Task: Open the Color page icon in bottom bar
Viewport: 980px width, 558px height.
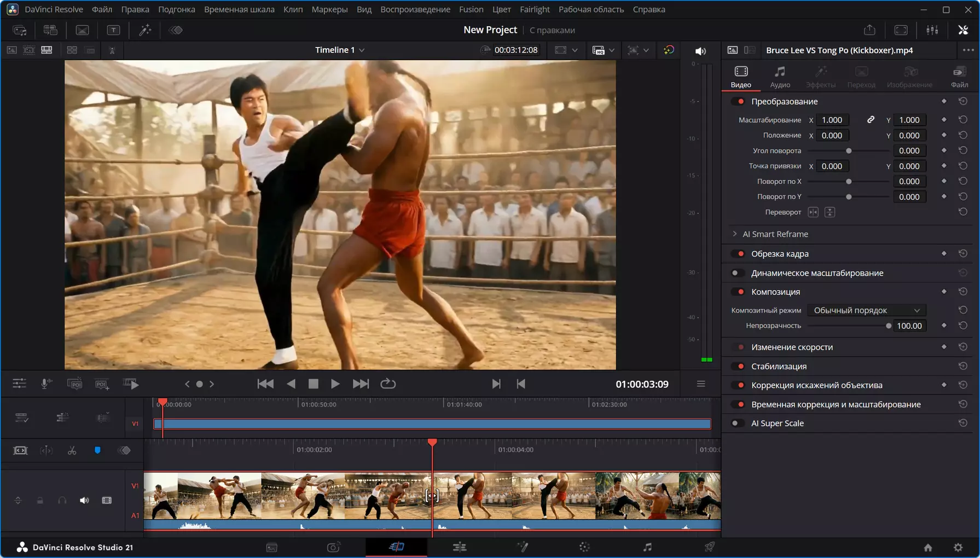Action: [x=584, y=547]
